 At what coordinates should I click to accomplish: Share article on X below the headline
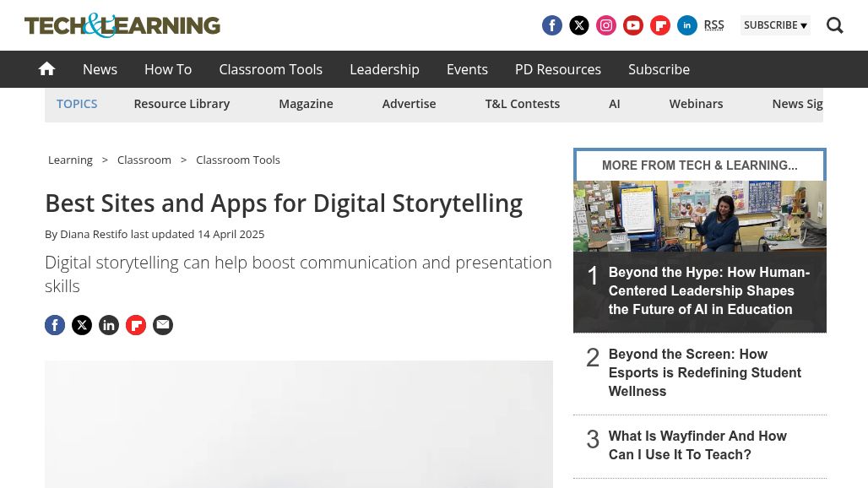tap(82, 325)
